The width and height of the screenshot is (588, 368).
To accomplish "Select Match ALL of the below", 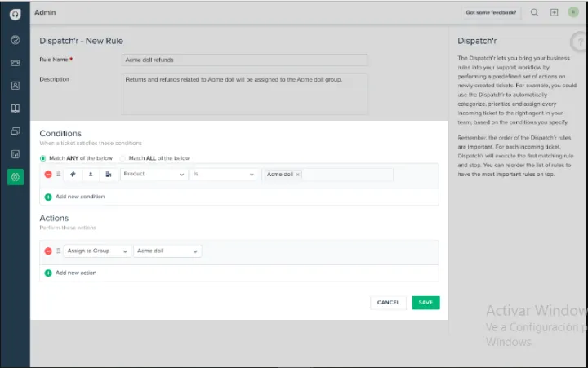I will (x=123, y=158).
